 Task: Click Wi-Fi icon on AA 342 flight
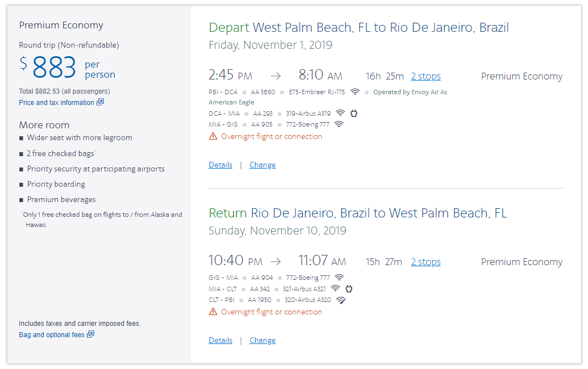(x=336, y=288)
